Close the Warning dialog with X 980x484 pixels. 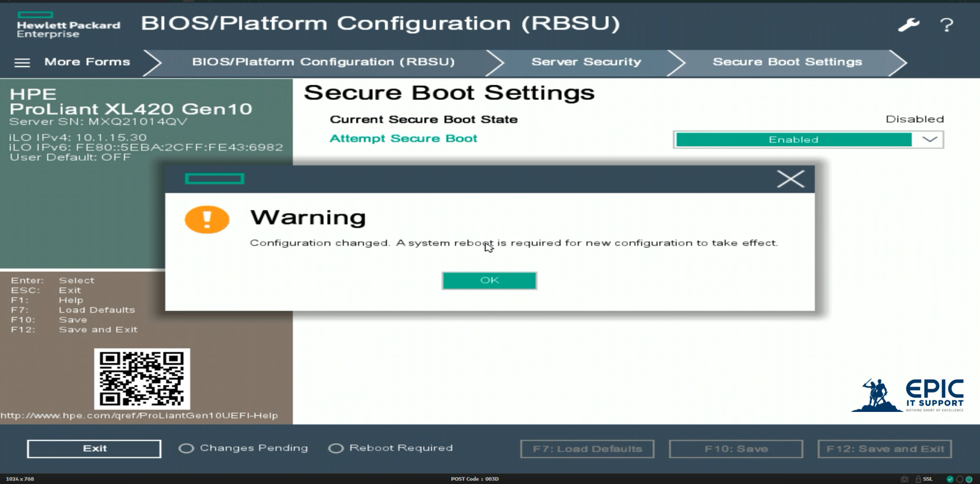click(x=790, y=179)
